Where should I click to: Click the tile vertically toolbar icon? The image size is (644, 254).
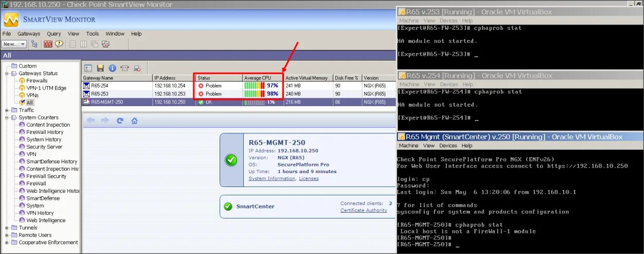coord(83,44)
